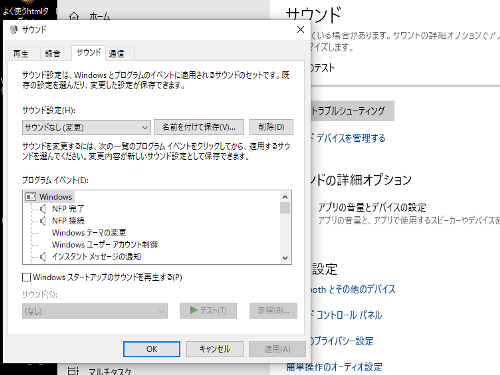Select NFP 接続 event
The width and height of the screenshot is (500, 375).
pyautogui.click(x=68, y=221)
